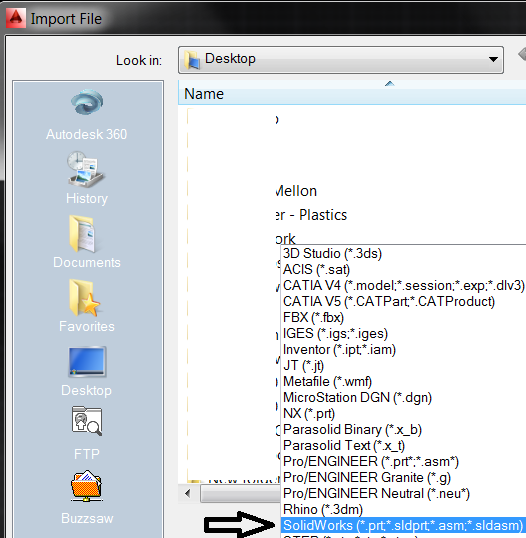The image size is (526, 538).
Task: Select Pro/ENGINEER Neutral (*.neu*) option
Action: [x=404, y=494]
